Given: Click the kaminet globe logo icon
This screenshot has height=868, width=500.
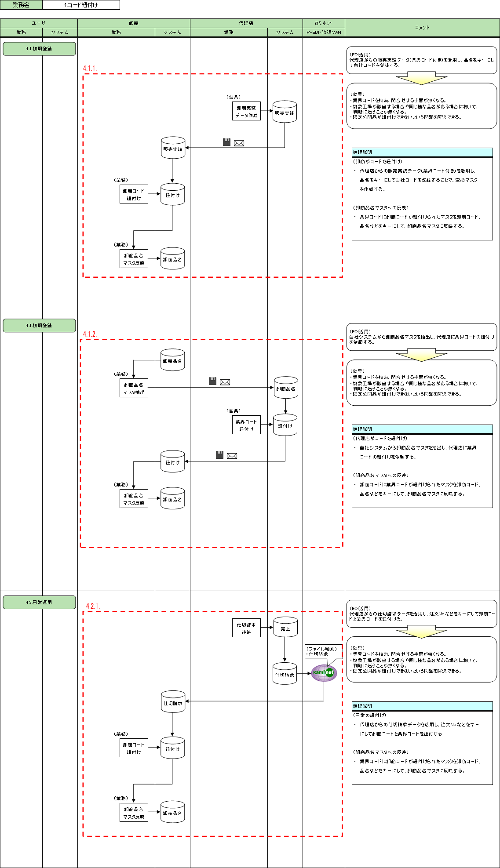Looking at the screenshot, I should point(324,673).
